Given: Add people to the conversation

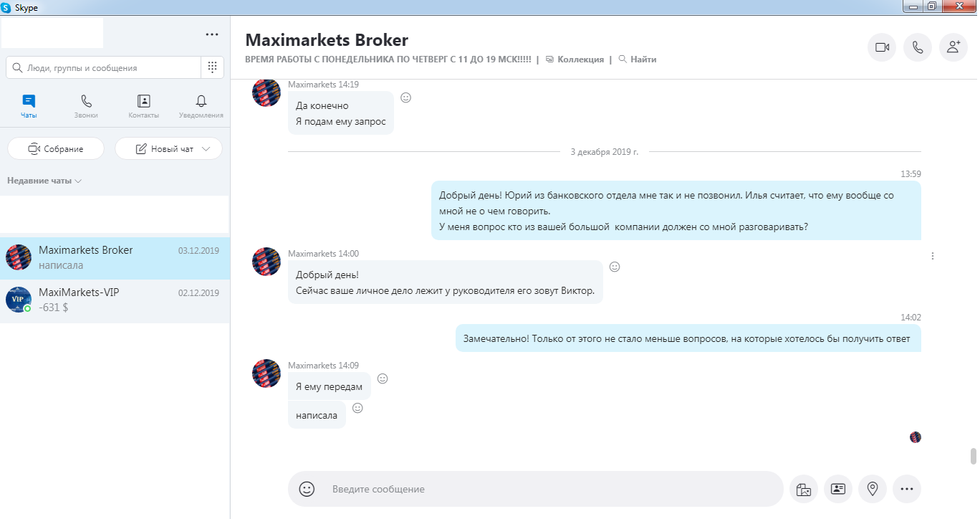Looking at the screenshot, I should pyautogui.click(x=953, y=47).
